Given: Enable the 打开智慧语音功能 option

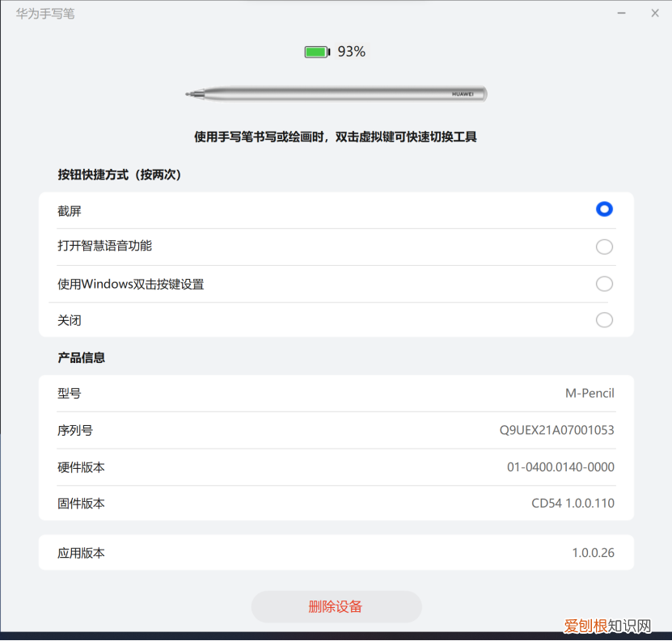Looking at the screenshot, I should [x=604, y=247].
